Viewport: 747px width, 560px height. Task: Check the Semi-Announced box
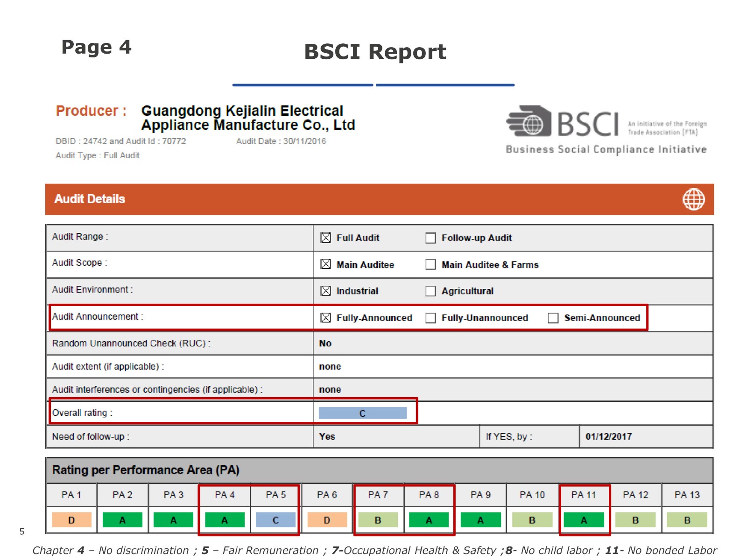[553, 318]
